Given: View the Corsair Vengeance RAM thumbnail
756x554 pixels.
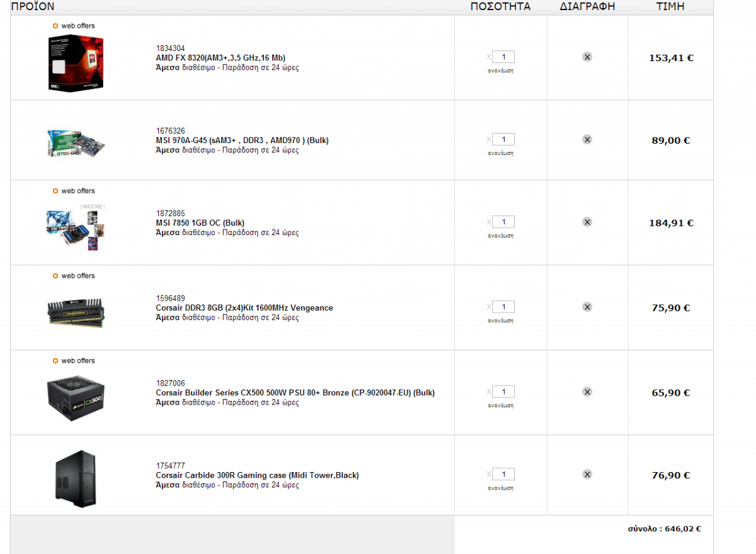Looking at the screenshot, I should 76,312.
